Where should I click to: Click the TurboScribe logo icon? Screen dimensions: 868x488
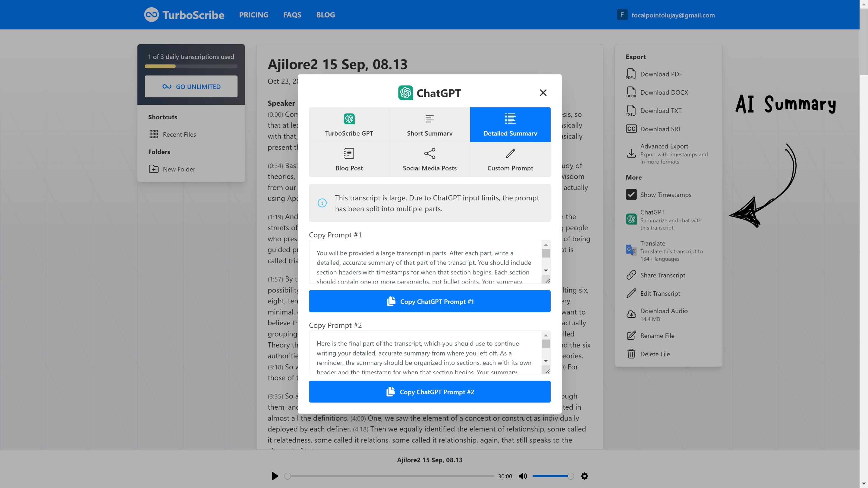pos(151,14)
